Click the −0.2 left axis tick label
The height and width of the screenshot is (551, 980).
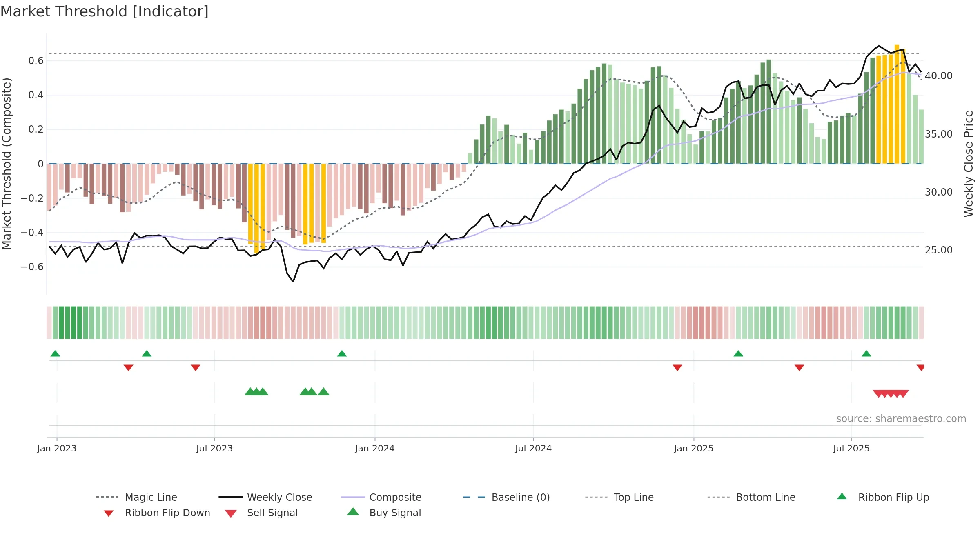tap(32, 198)
